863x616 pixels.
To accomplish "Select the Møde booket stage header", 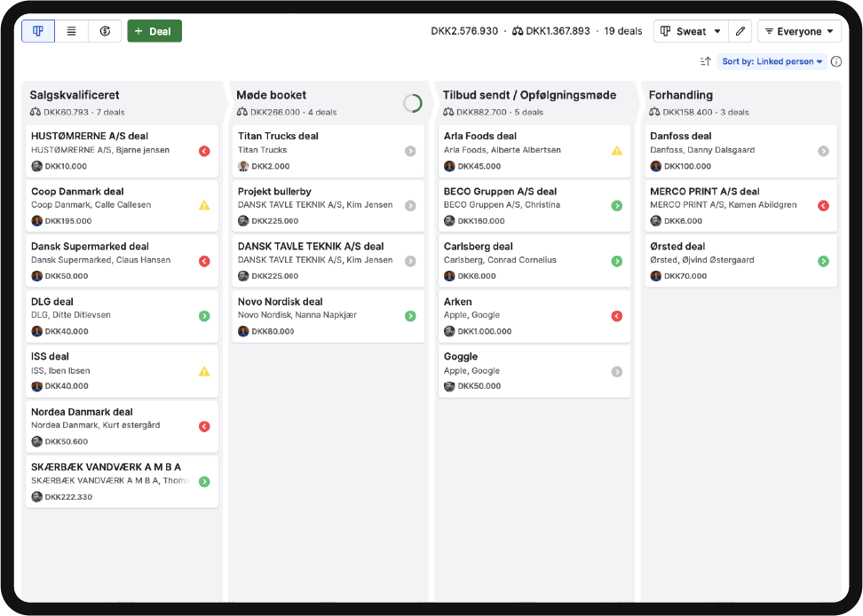I will pyautogui.click(x=272, y=95).
